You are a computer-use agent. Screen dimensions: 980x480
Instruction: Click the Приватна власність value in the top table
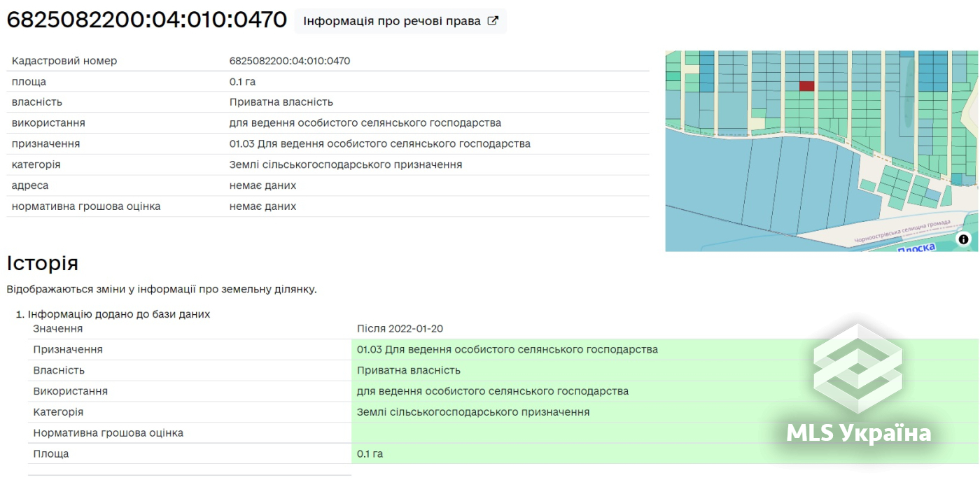(281, 102)
